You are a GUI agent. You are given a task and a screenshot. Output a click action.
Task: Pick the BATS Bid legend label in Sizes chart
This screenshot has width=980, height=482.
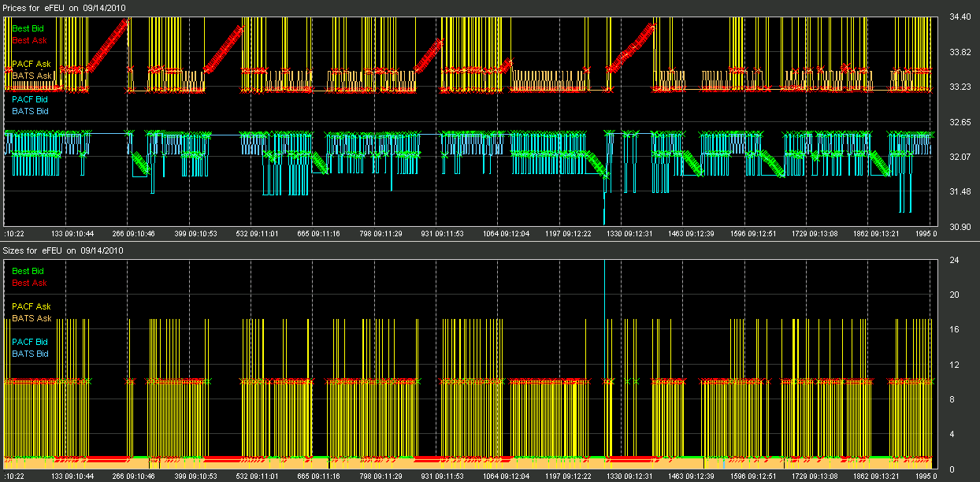tap(30, 354)
